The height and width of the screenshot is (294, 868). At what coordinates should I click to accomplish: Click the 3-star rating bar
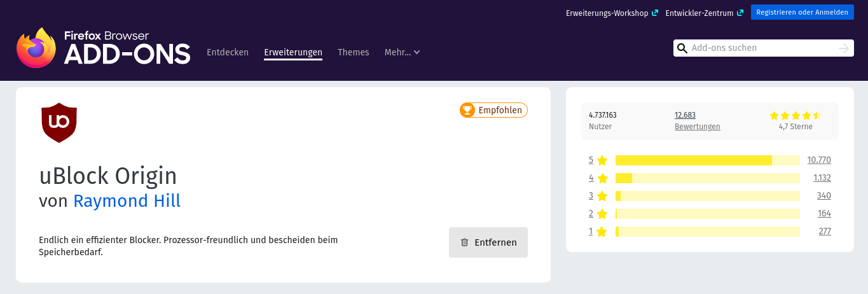point(708,196)
